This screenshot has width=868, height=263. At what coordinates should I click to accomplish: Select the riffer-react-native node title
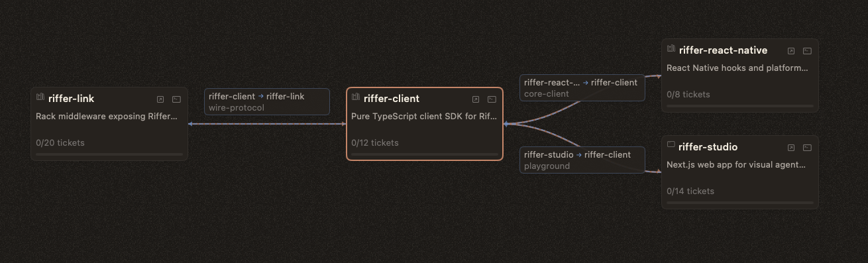pos(723,50)
